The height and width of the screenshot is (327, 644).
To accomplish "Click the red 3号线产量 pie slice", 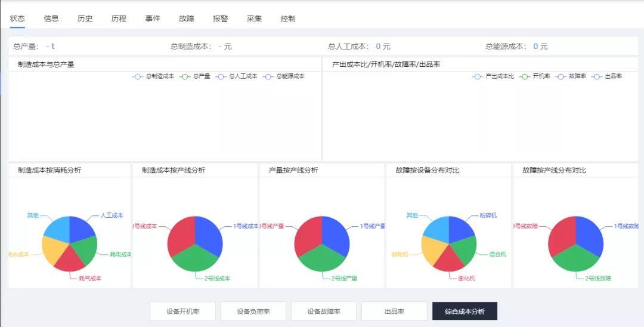I will (x=308, y=237).
